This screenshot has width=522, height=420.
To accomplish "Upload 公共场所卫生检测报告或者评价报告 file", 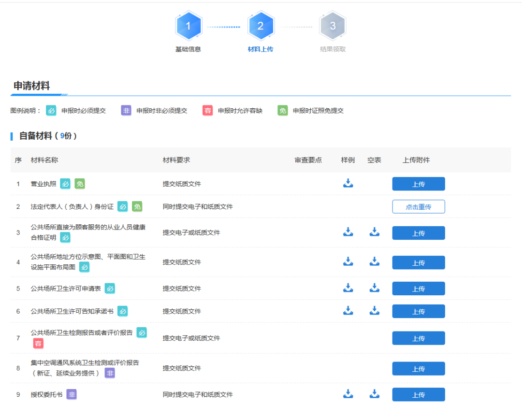I will point(418,338).
